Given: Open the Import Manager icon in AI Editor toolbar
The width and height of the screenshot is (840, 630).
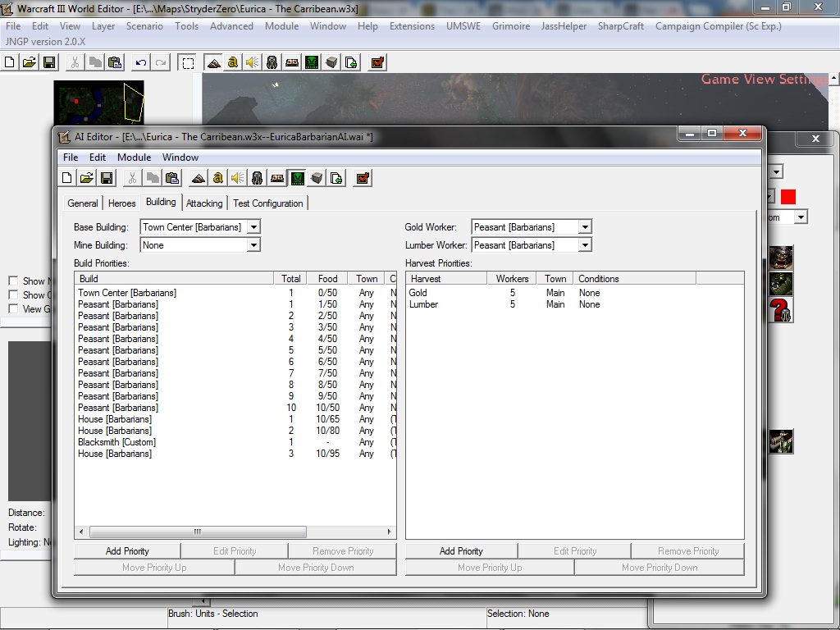Looking at the screenshot, I should (336, 178).
